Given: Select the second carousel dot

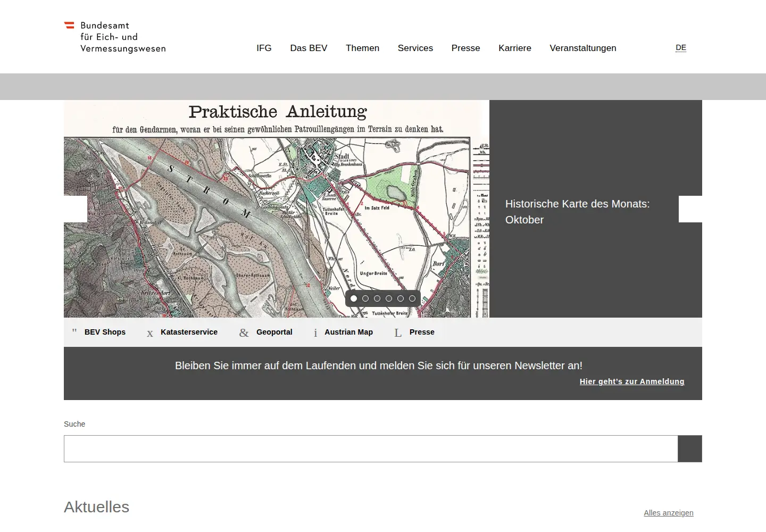Looking at the screenshot, I should [365, 298].
